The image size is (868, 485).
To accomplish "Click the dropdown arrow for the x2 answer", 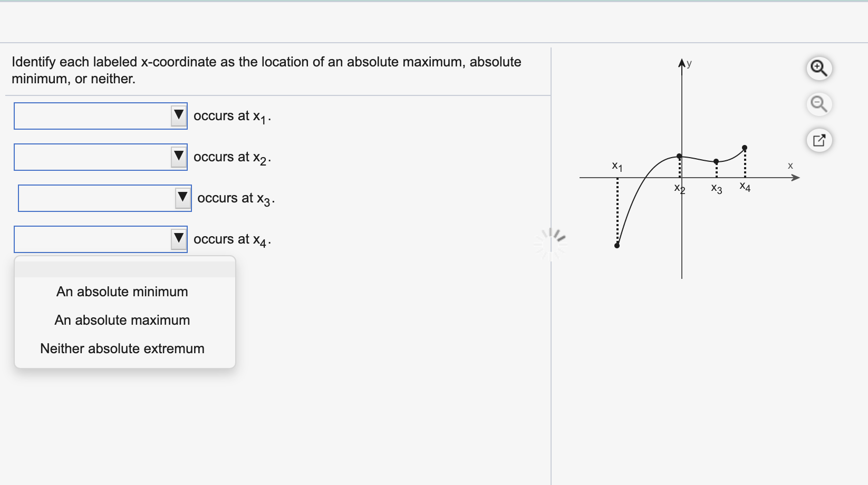I will click(x=179, y=157).
